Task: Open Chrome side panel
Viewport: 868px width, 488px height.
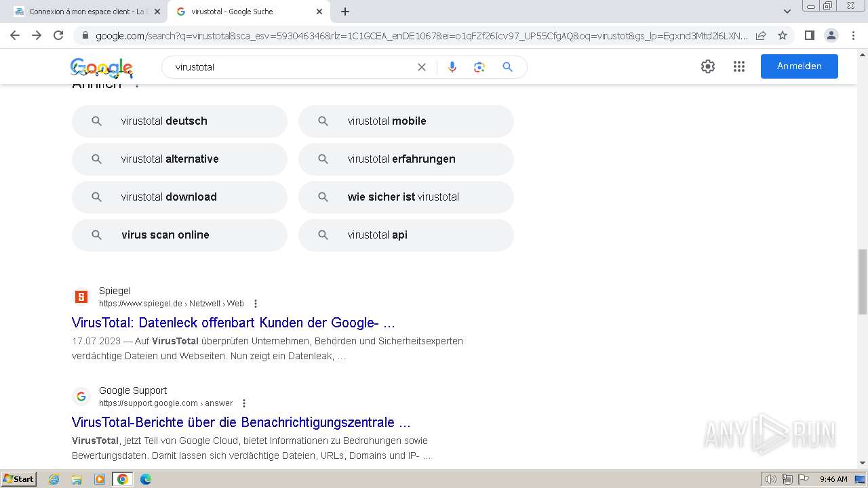Action: coord(809,35)
